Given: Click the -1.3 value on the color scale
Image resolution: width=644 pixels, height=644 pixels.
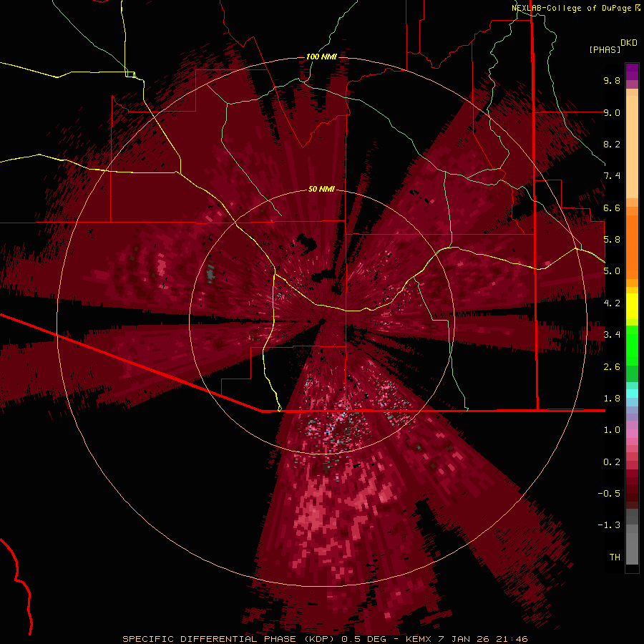Looking at the screenshot, I should pos(609,525).
